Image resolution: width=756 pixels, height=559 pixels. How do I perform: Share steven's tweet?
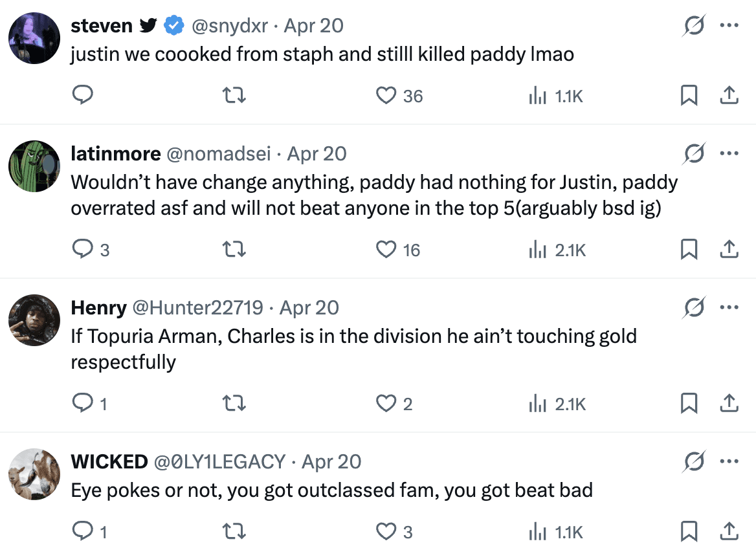[729, 96]
